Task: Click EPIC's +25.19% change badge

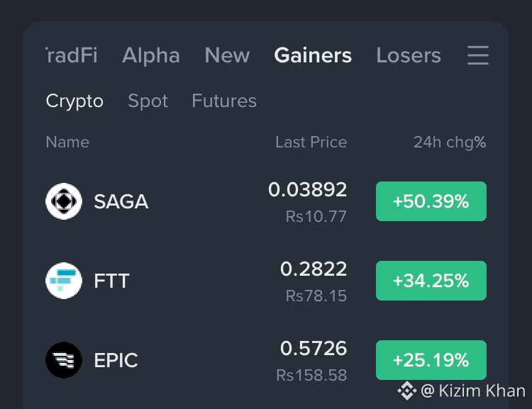Action: click(x=431, y=360)
